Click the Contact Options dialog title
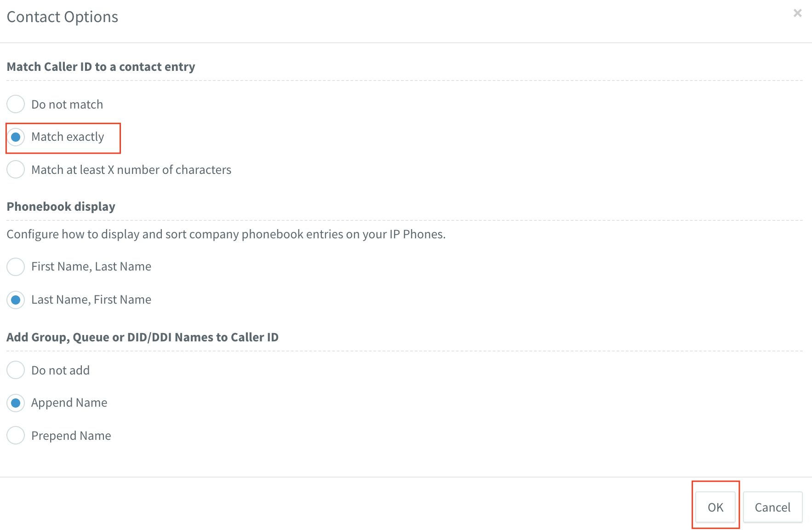 [x=63, y=17]
